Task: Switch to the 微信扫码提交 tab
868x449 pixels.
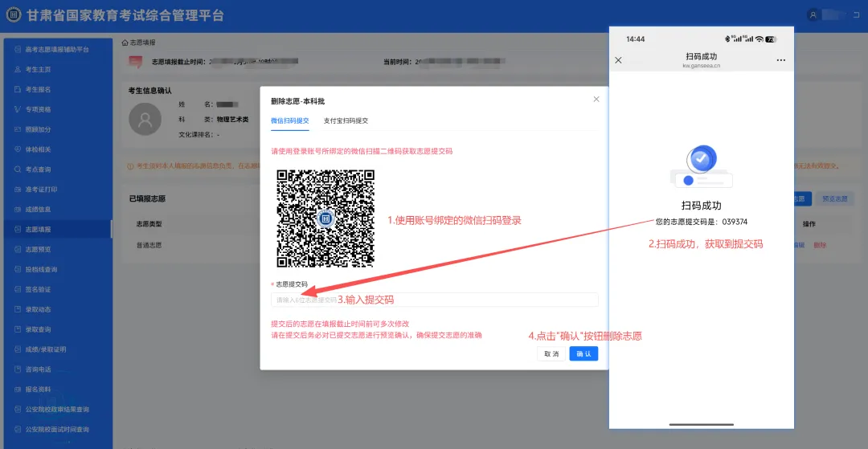Action: click(290, 120)
